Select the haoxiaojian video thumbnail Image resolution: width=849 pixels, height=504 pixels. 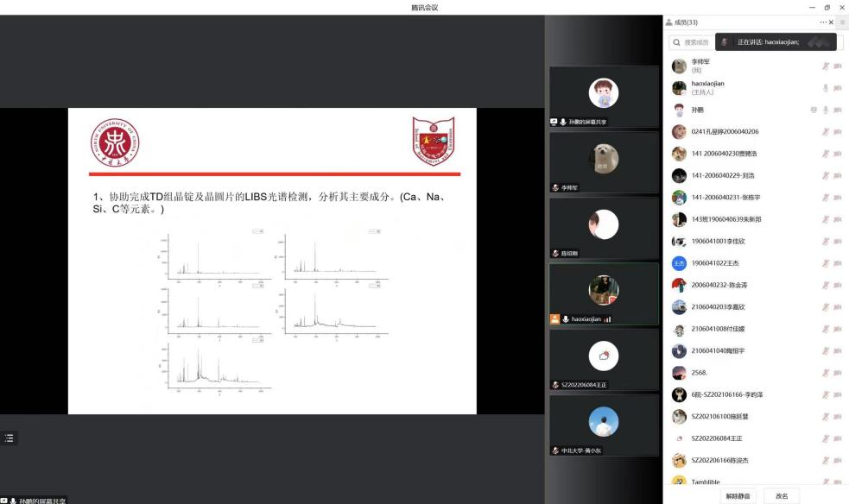coord(604,293)
